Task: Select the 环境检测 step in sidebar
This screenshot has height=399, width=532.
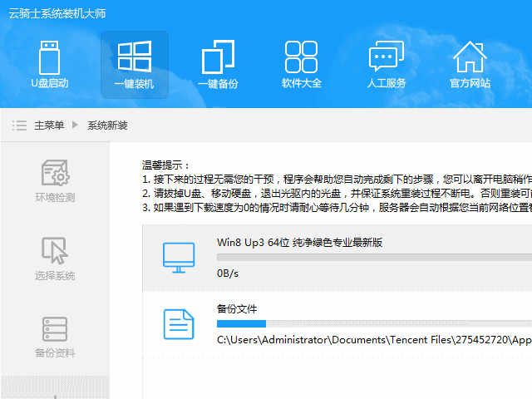Action: click(x=55, y=181)
